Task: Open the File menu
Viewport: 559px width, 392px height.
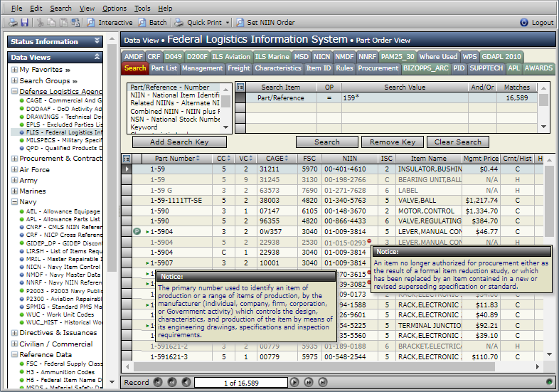Action: (x=16, y=9)
